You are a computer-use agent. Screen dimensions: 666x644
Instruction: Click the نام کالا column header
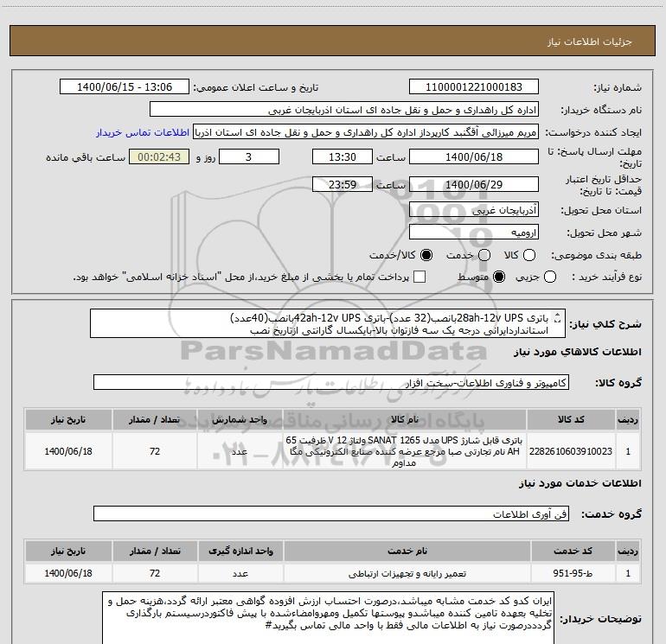point(405,420)
